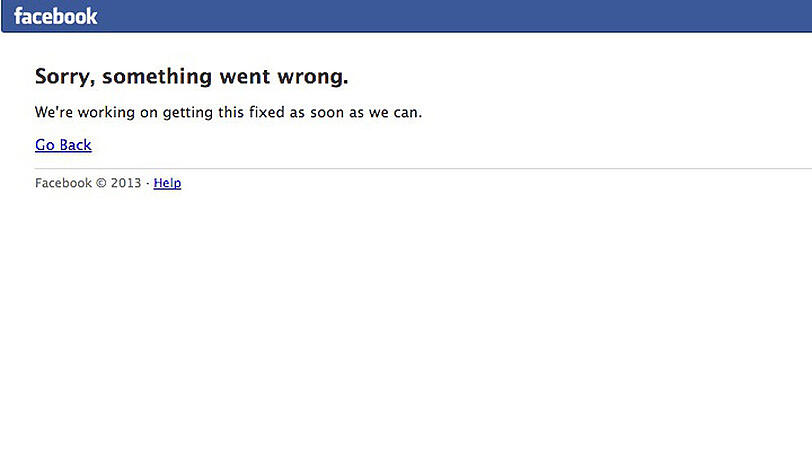
Task: Click the word "wrong." in the heading
Action: 313,78
